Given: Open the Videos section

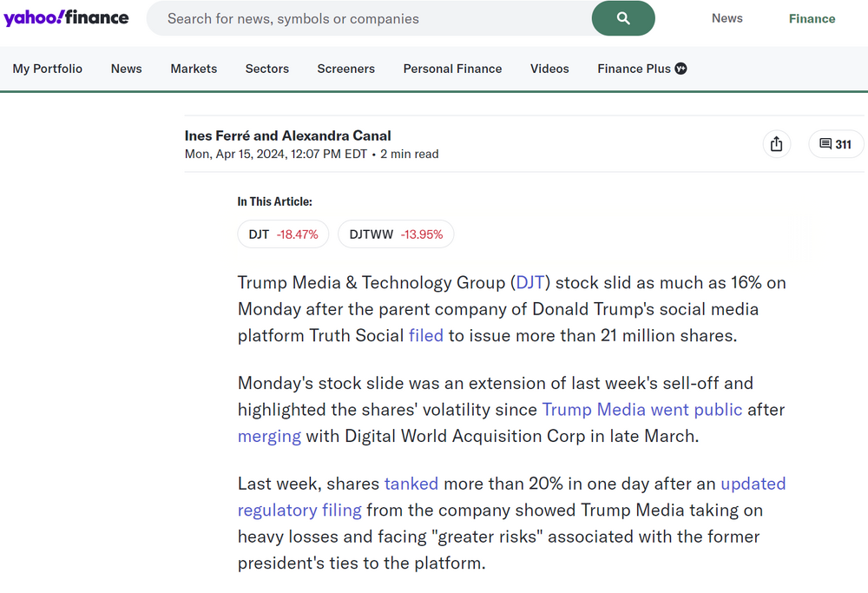Looking at the screenshot, I should click(x=549, y=69).
